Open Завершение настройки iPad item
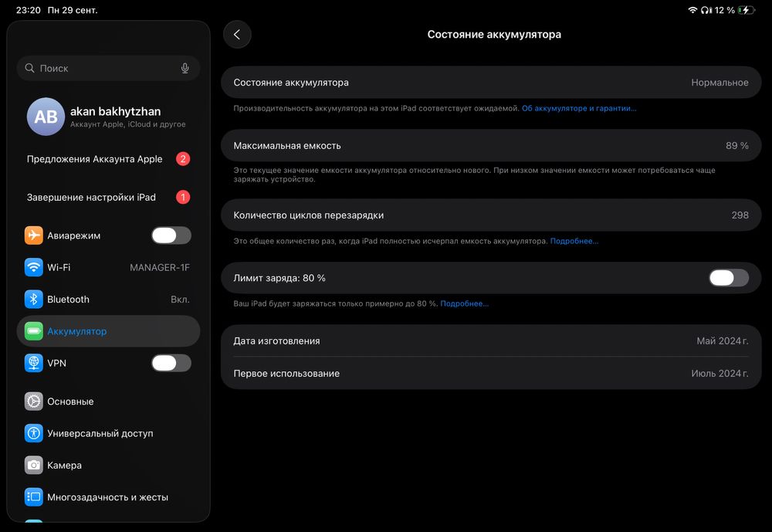772x532 pixels. pos(91,197)
